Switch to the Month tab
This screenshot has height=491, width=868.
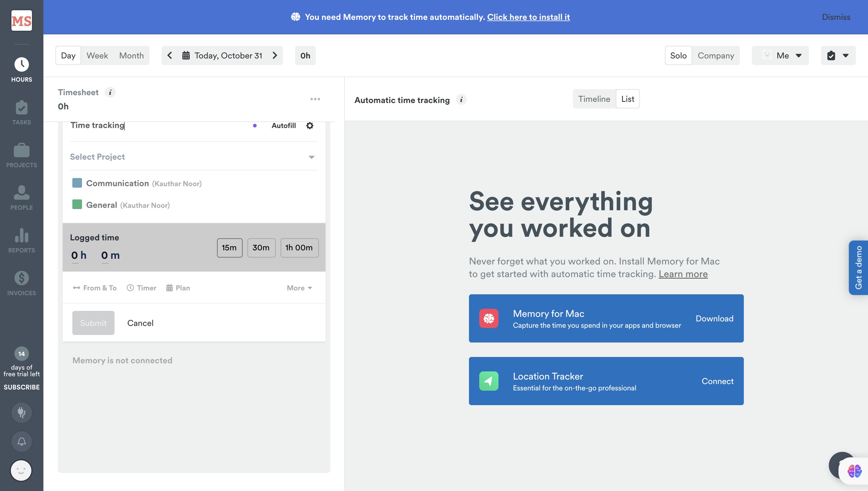131,55
